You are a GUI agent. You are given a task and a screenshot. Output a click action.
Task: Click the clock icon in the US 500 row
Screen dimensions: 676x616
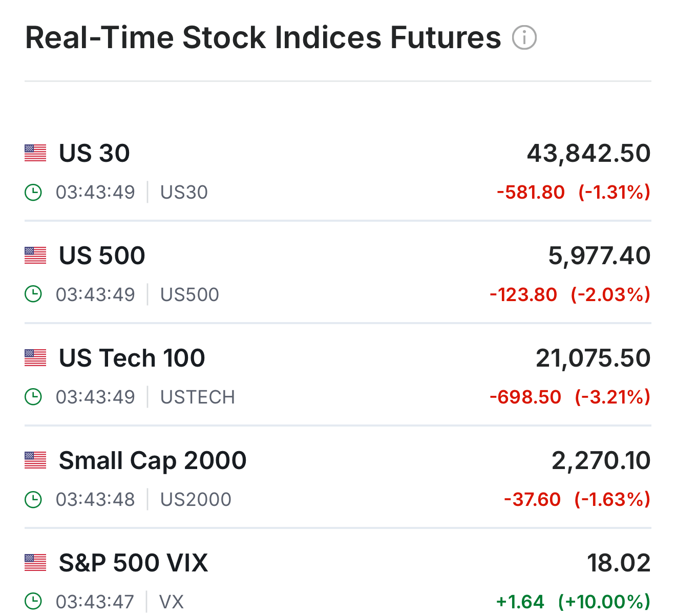pyautogui.click(x=33, y=294)
